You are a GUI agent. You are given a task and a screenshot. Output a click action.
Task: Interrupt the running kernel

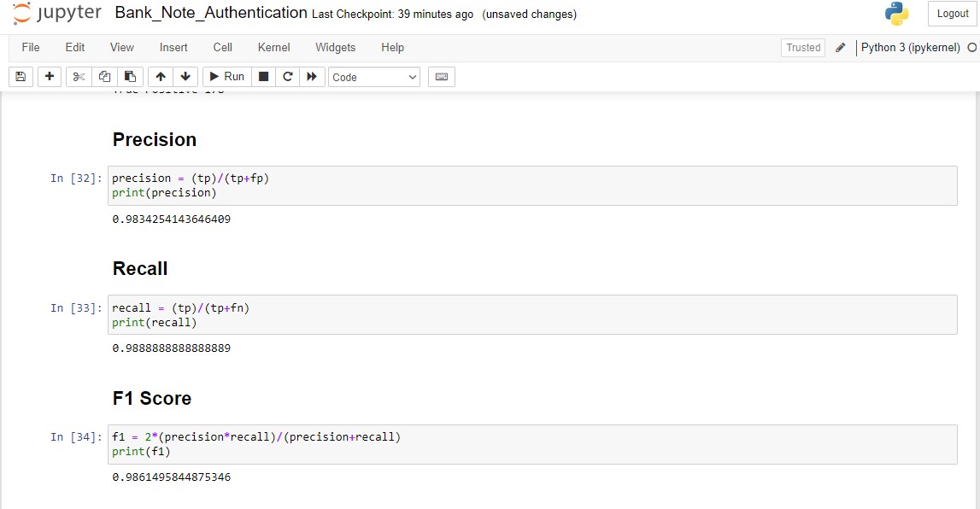[x=263, y=76]
